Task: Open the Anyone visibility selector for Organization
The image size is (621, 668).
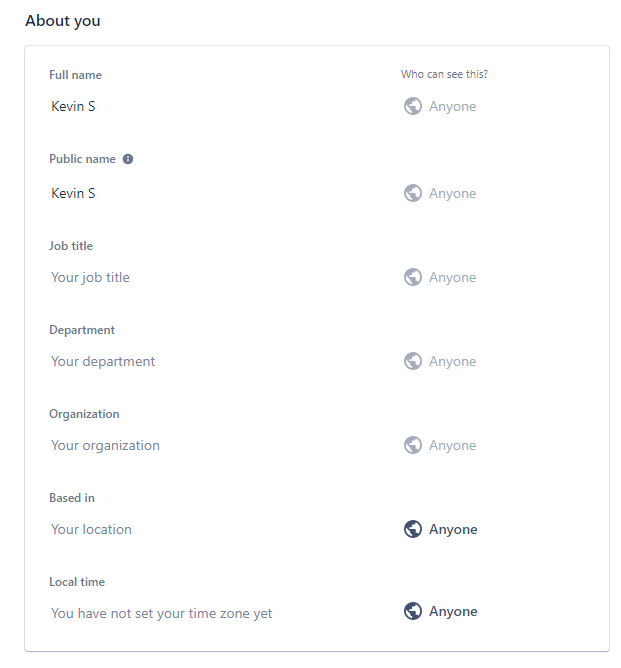Action: 440,445
